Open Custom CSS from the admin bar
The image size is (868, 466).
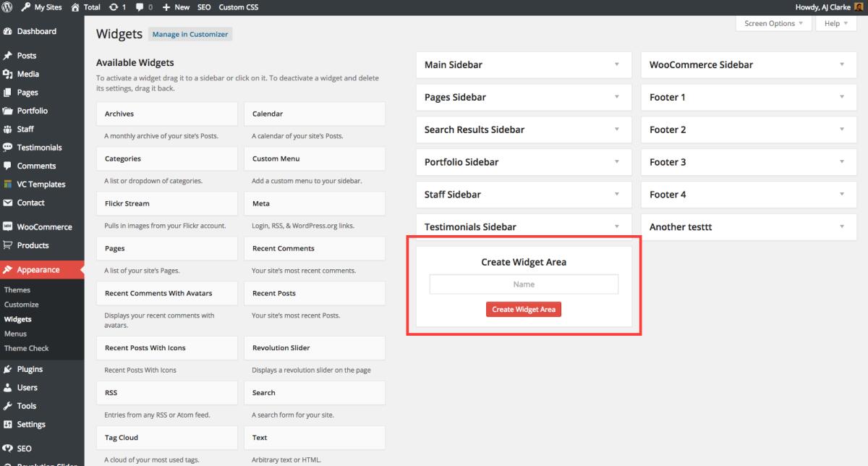238,7
